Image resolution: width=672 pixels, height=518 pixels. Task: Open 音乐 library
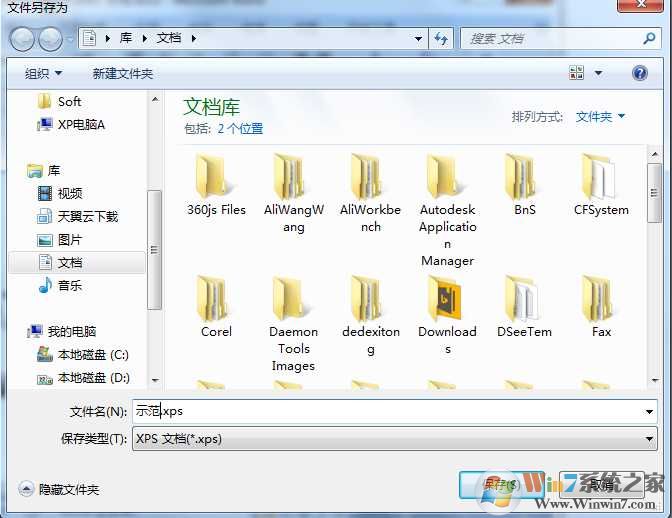[60, 285]
